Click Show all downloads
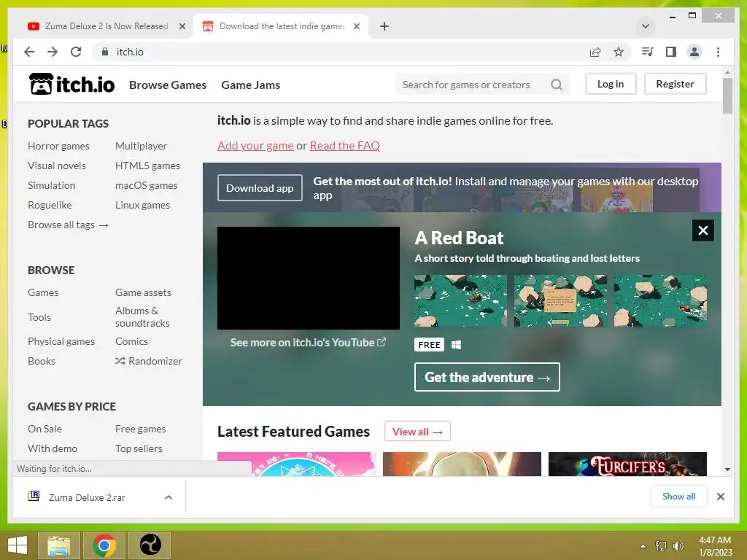The height and width of the screenshot is (560, 747). [x=678, y=497]
